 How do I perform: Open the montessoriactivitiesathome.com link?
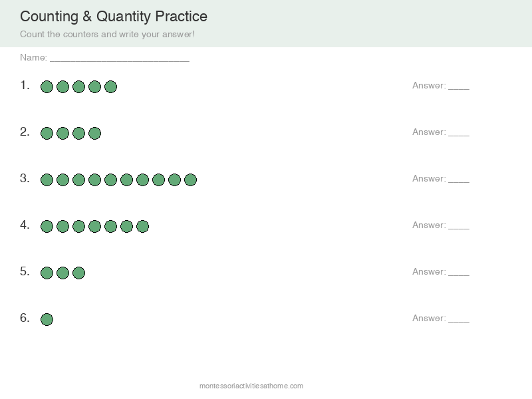tap(251, 386)
